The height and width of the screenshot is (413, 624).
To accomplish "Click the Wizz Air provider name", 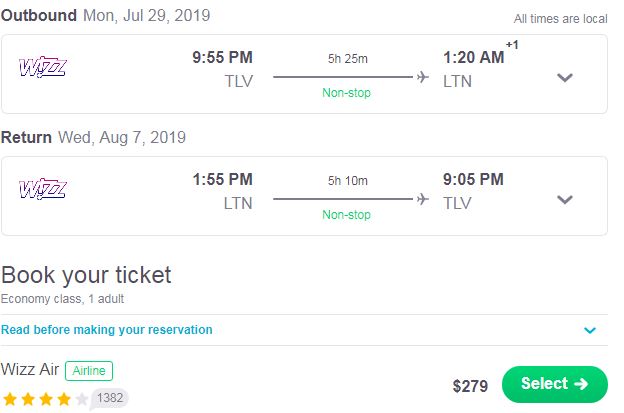I will (30, 370).
